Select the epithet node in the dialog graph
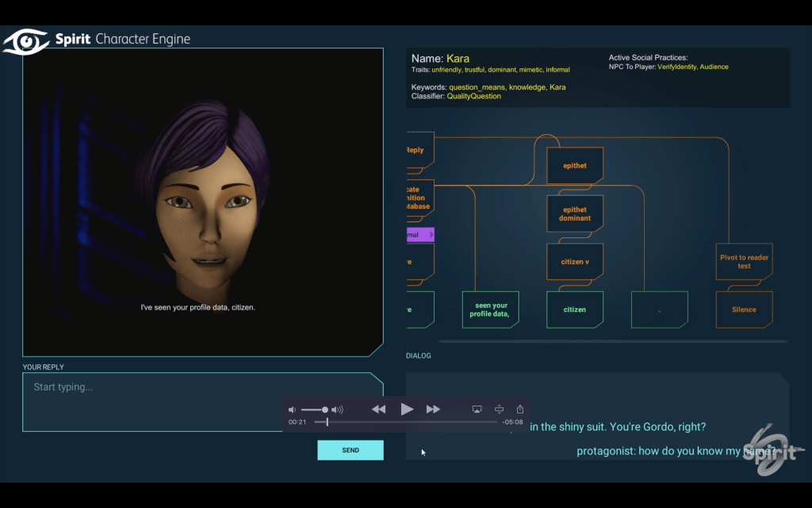This screenshot has width=812, height=508. 574,166
